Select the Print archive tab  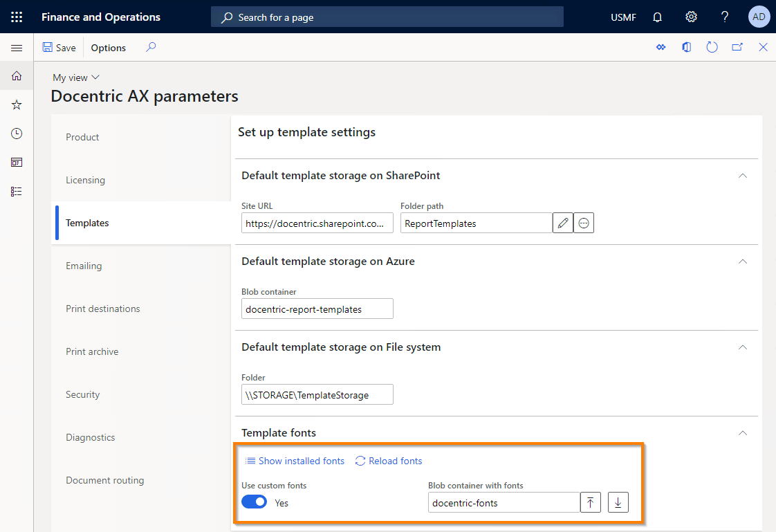point(141,352)
